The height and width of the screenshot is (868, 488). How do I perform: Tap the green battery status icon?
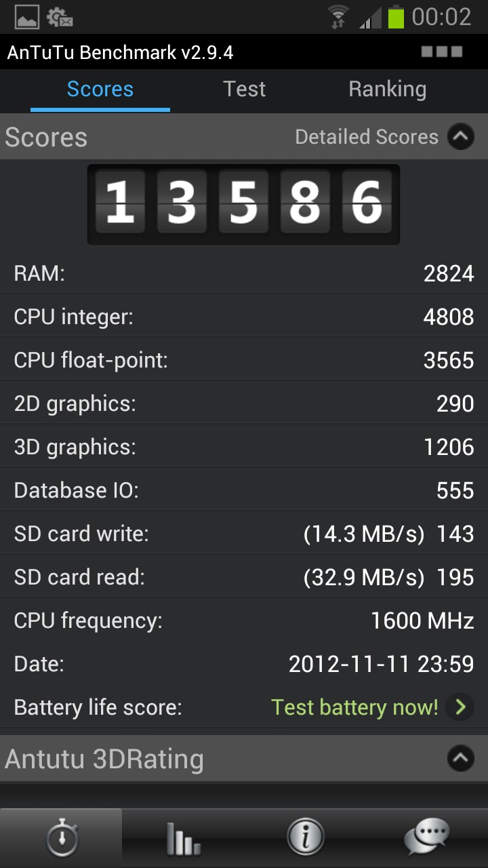pos(396,17)
